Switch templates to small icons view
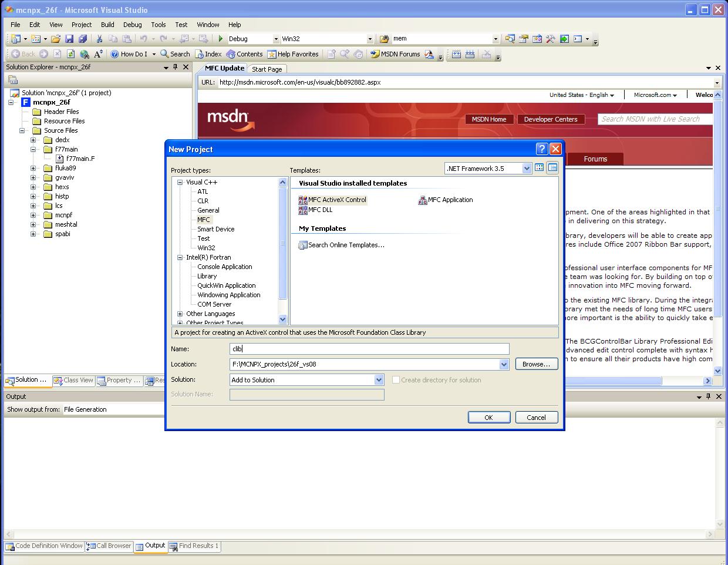728x565 pixels. [x=552, y=168]
